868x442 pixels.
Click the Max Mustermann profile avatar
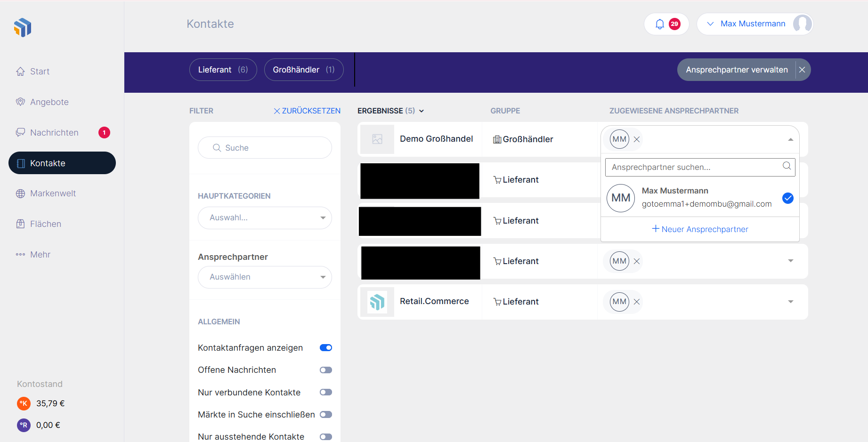(x=802, y=24)
